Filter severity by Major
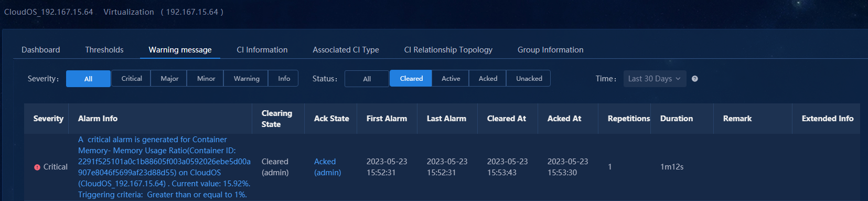Image resolution: width=868 pixels, height=201 pixels. pyautogui.click(x=169, y=78)
